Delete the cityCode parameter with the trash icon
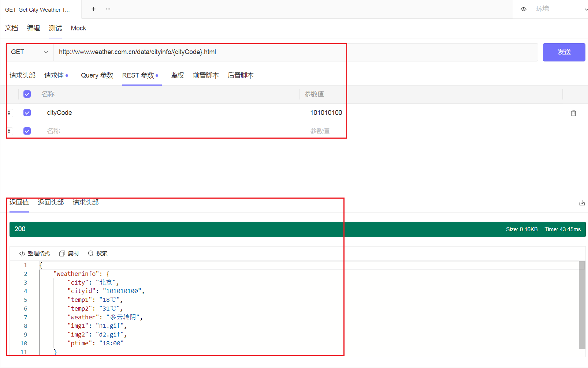The height and width of the screenshot is (368, 588). (573, 113)
